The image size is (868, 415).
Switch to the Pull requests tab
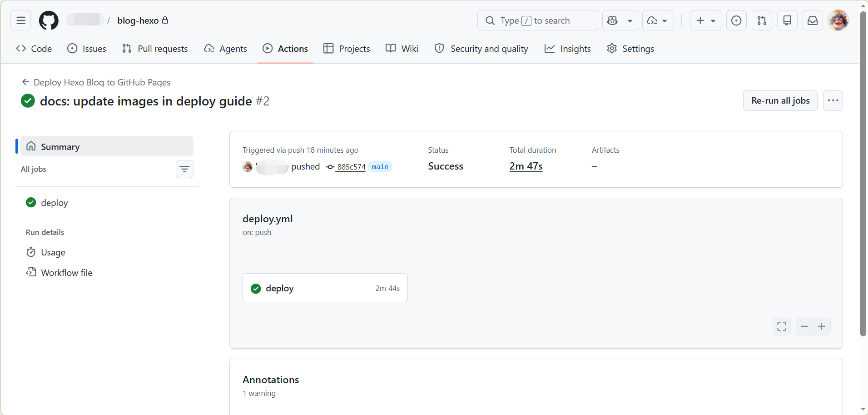click(x=155, y=49)
